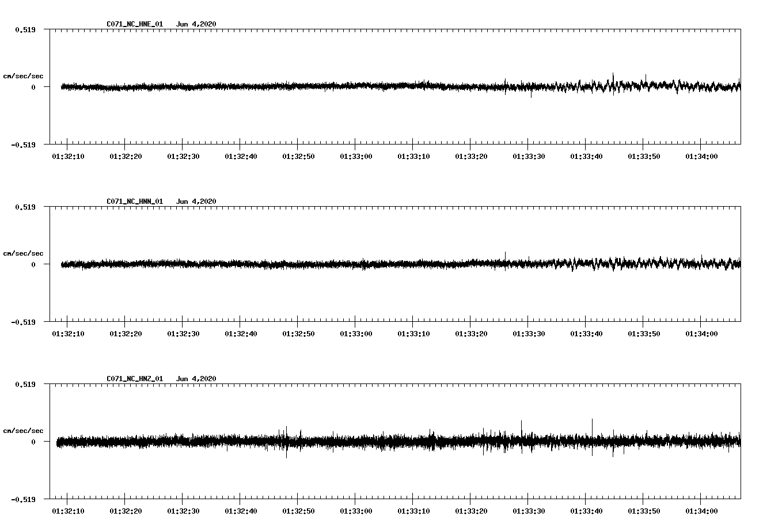Click the 0 axis label of HNN plot
This screenshot has height=532, width=782.
click(33, 264)
